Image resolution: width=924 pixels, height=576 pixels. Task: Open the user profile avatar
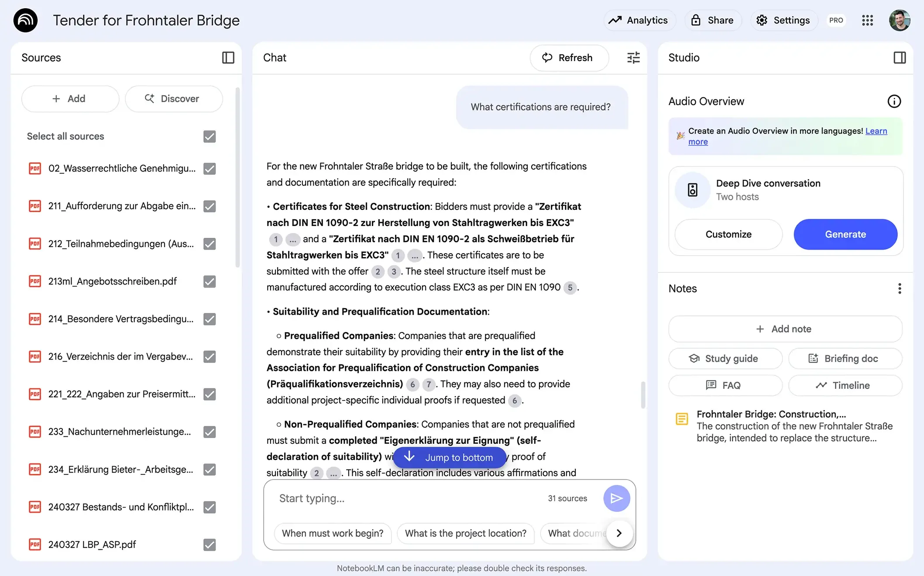900,20
